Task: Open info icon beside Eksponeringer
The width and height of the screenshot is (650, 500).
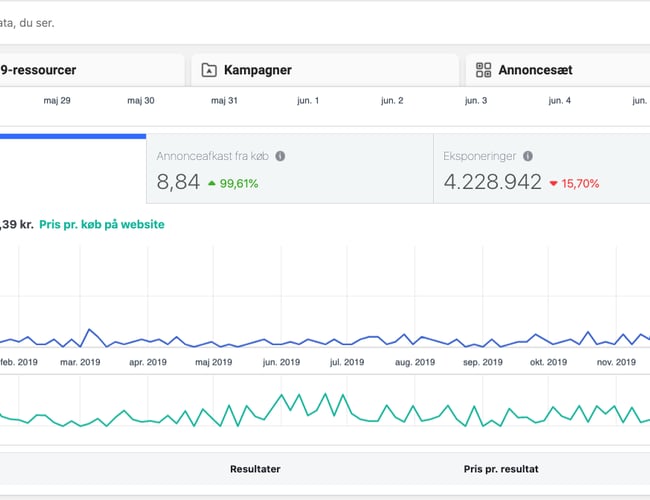Action: coord(527,156)
